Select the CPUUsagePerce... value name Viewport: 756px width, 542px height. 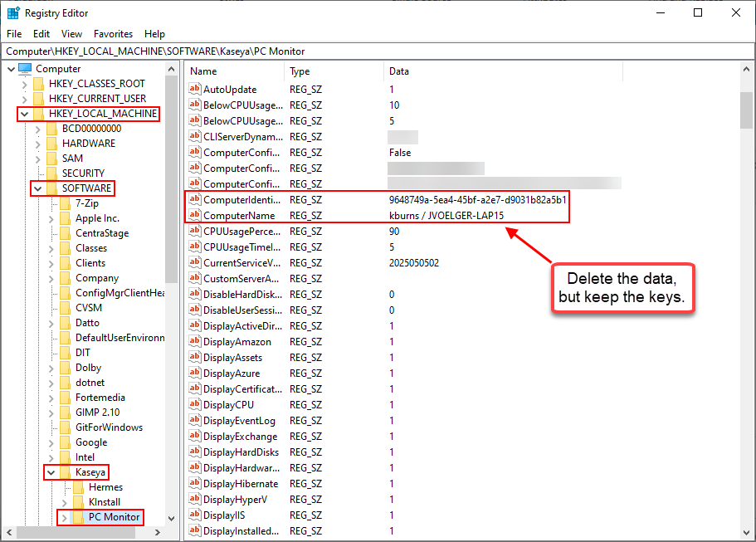[x=241, y=231]
